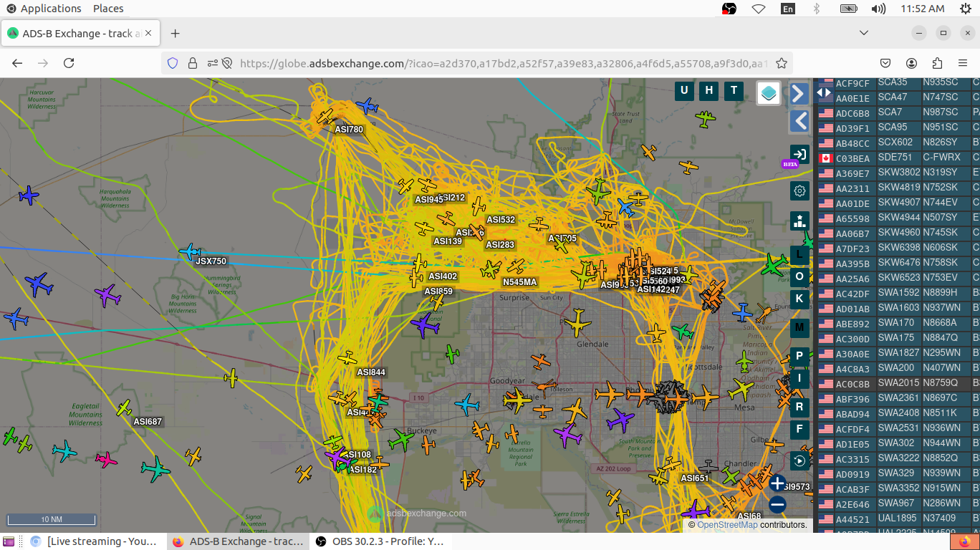Image resolution: width=980 pixels, height=550 pixels.
Task: Toggle the F map option button
Action: click(x=799, y=430)
